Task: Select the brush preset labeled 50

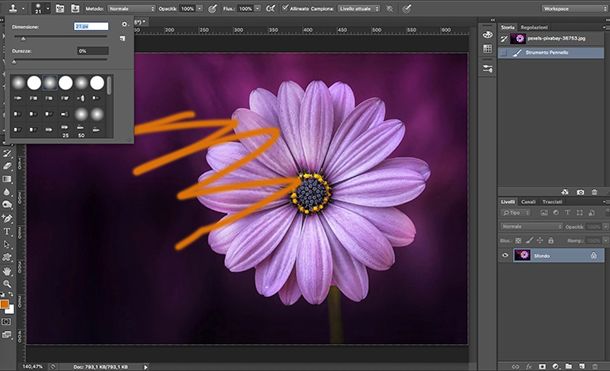Action: click(x=81, y=130)
